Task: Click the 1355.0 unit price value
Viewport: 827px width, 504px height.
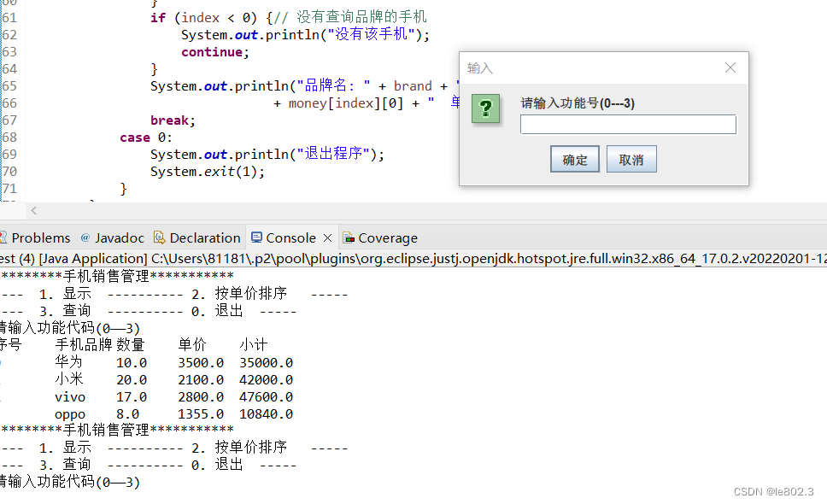Action: coord(201,413)
